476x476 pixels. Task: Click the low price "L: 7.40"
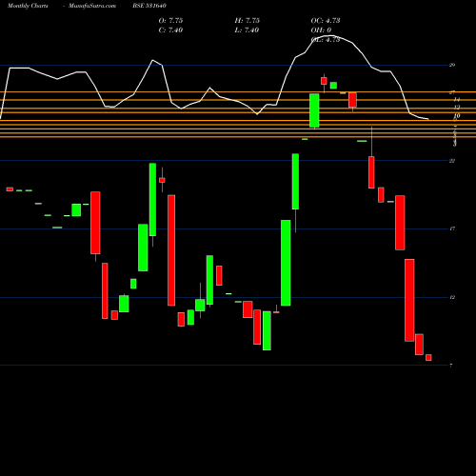[x=247, y=30]
